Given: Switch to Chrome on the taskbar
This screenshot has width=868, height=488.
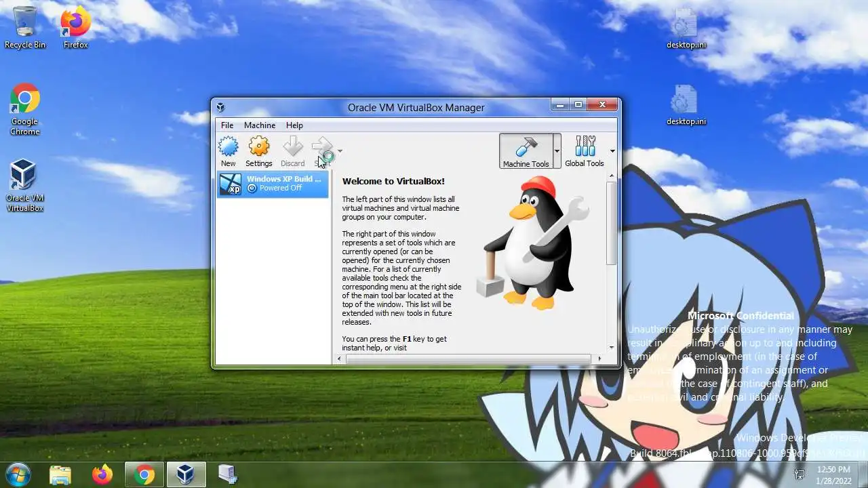Looking at the screenshot, I should tap(144, 474).
